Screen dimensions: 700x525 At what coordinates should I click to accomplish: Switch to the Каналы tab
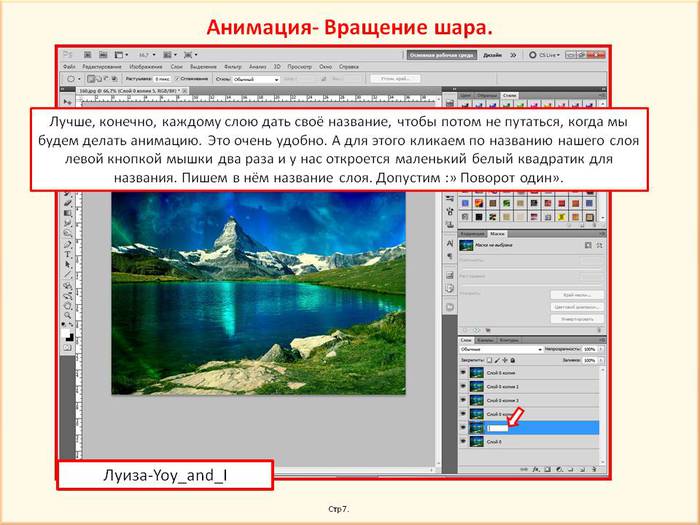(485, 340)
